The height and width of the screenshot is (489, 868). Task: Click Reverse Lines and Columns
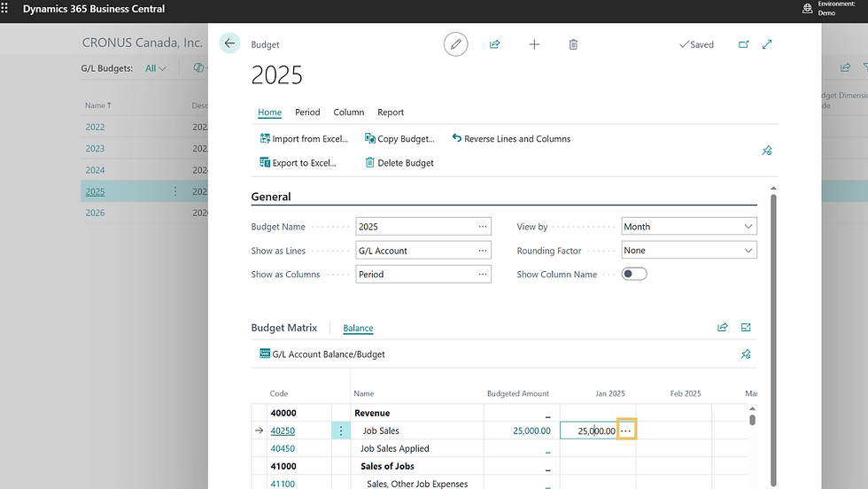tap(511, 138)
